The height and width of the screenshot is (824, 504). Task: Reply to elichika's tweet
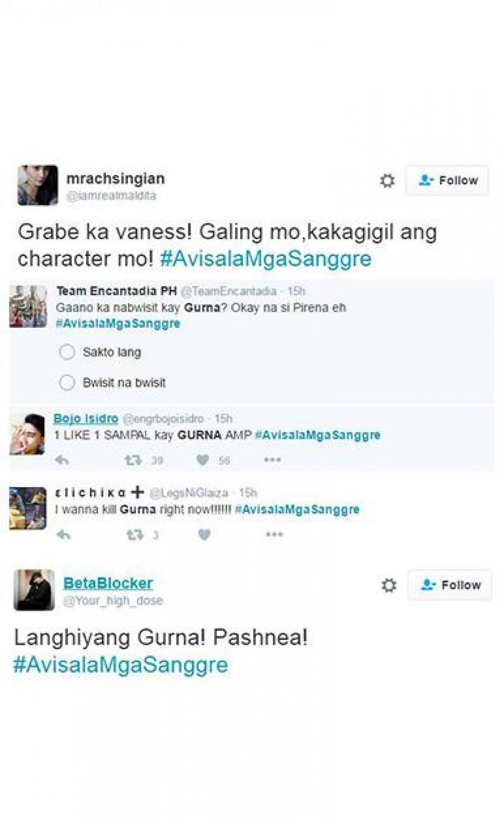point(63,535)
